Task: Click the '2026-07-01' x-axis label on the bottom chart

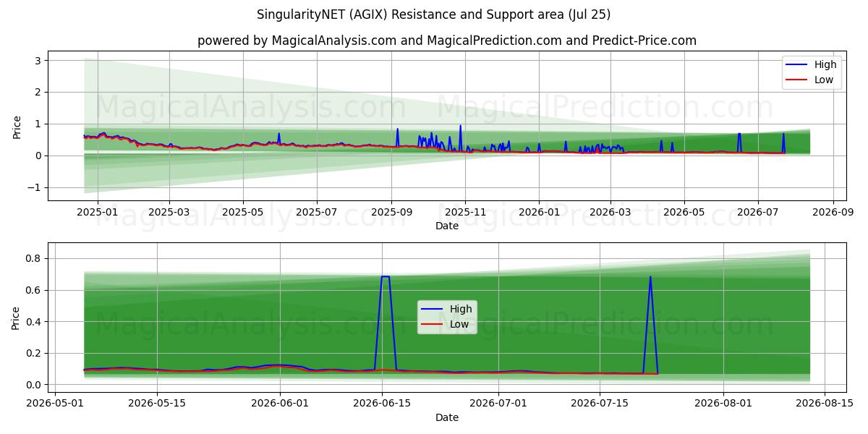Action: [x=498, y=404]
